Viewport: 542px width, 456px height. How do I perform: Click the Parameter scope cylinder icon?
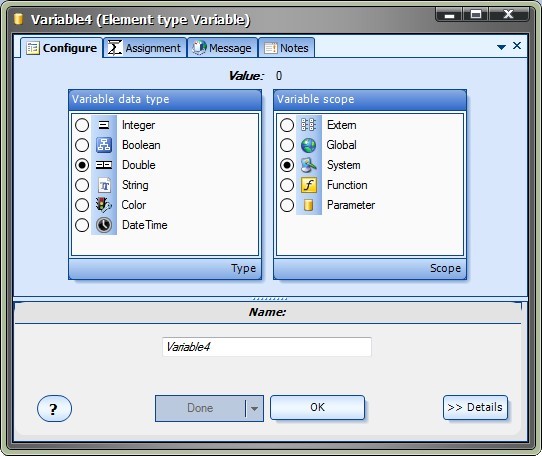click(309, 205)
